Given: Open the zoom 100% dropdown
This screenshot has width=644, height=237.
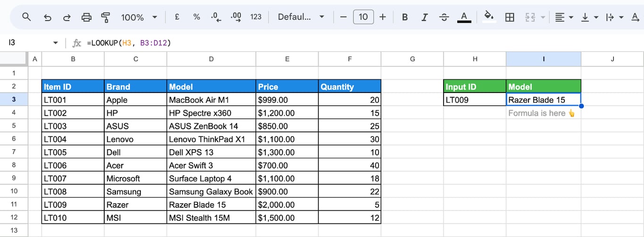Looking at the screenshot, I should pos(139,17).
